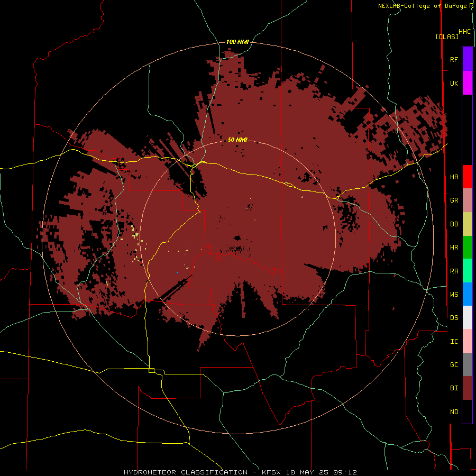Click the WS blue legend swatch
Image resolution: width=476 pixels, height=476 pixels.
point(467,294)
